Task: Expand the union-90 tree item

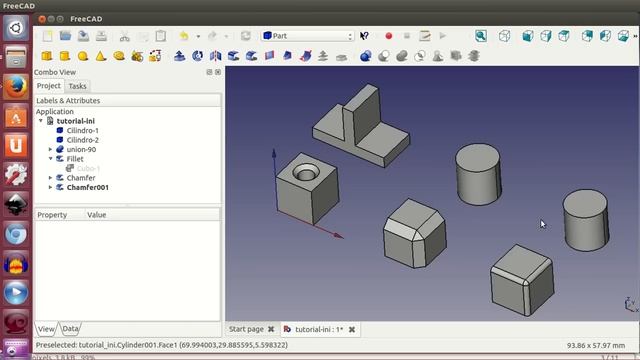Action: pyautogui.click(x=50, y=149)
